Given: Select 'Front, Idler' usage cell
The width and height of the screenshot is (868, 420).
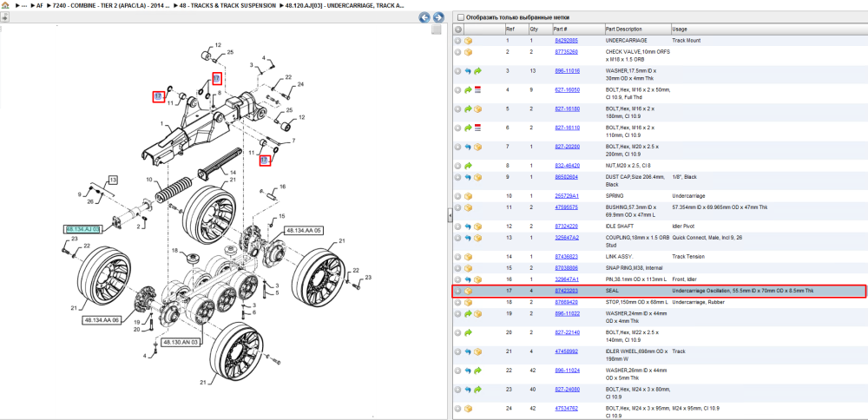Looking at the screenshot, I should (684, 279).
